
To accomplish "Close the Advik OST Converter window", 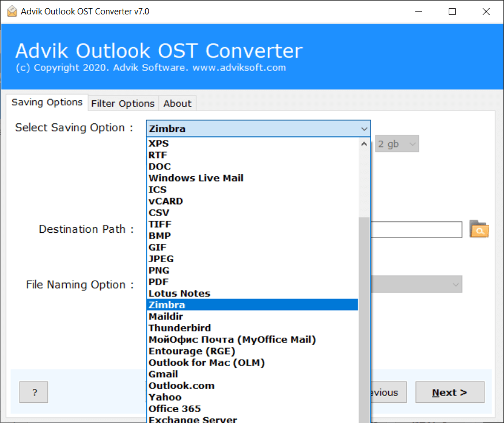I will point(486,12).
